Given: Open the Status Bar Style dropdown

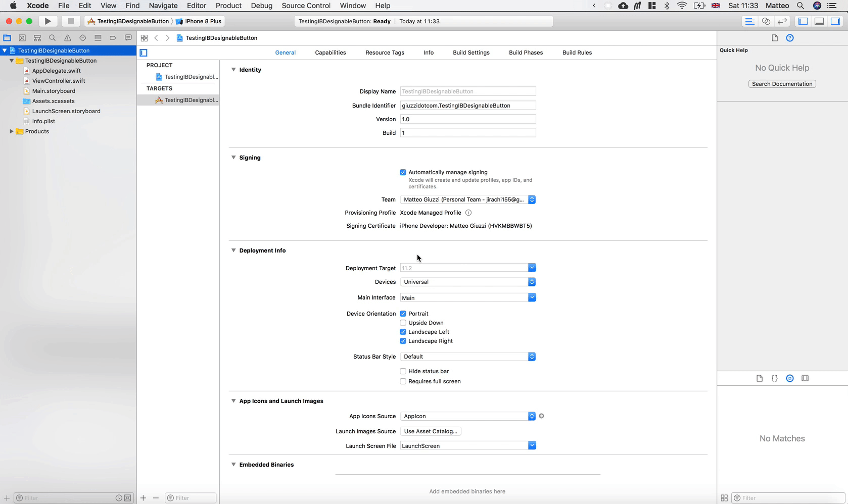Looking at the screenshot, I should pos(467,357).
